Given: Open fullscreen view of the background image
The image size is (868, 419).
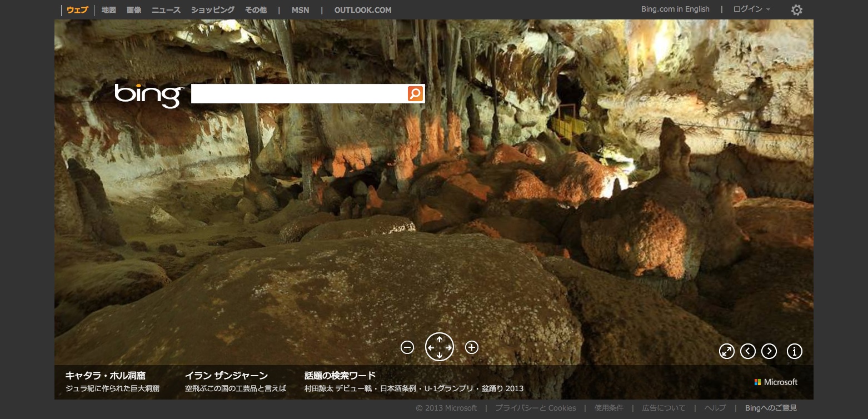Looking at the screenshot, I should click(x=727, y=351).
